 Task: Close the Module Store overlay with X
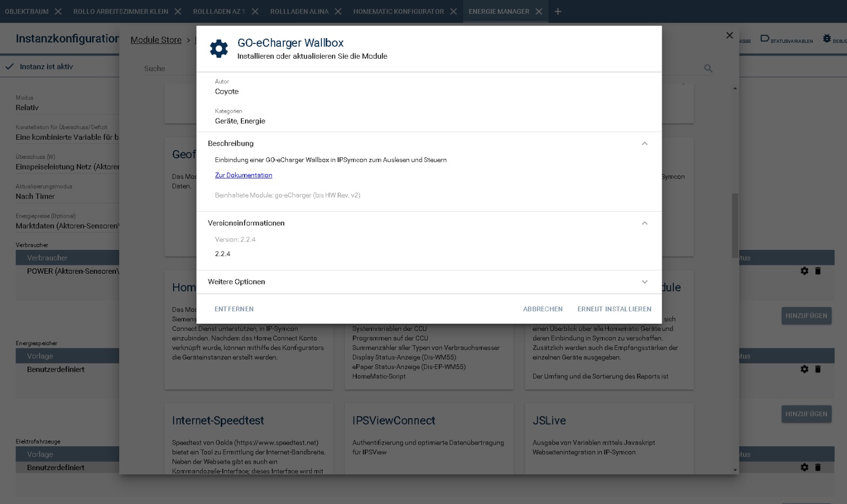[729, 35]
